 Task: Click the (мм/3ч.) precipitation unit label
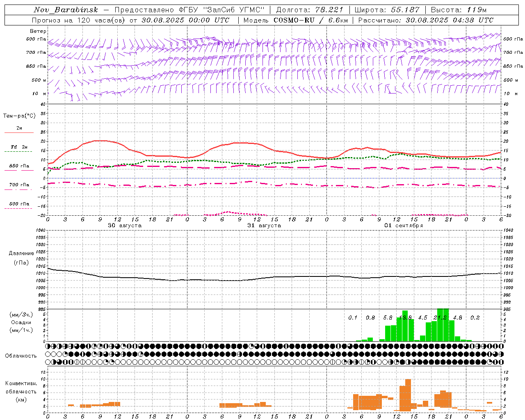coord(21,315)
